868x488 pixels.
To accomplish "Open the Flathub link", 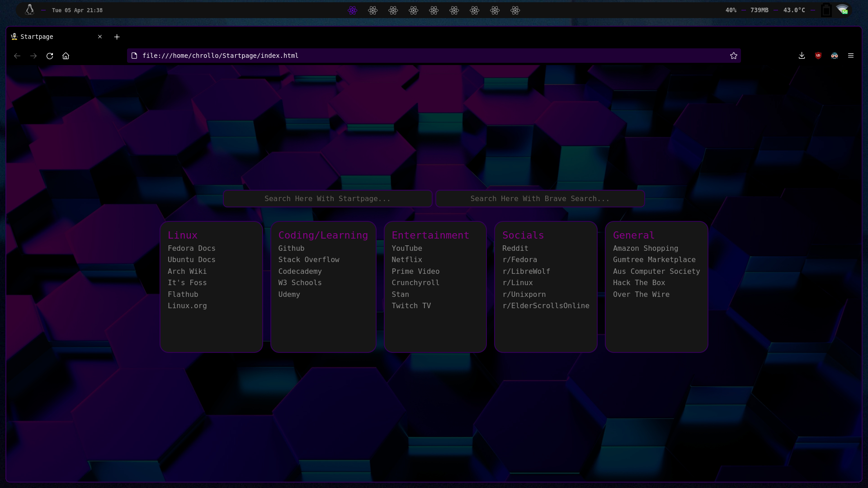I will (x=183, y=295).
